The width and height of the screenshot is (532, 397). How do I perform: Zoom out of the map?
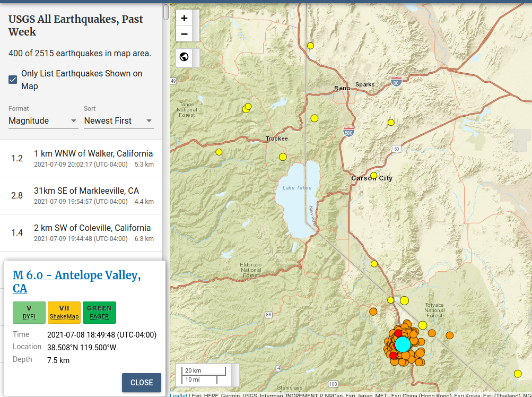coord(184,34)
